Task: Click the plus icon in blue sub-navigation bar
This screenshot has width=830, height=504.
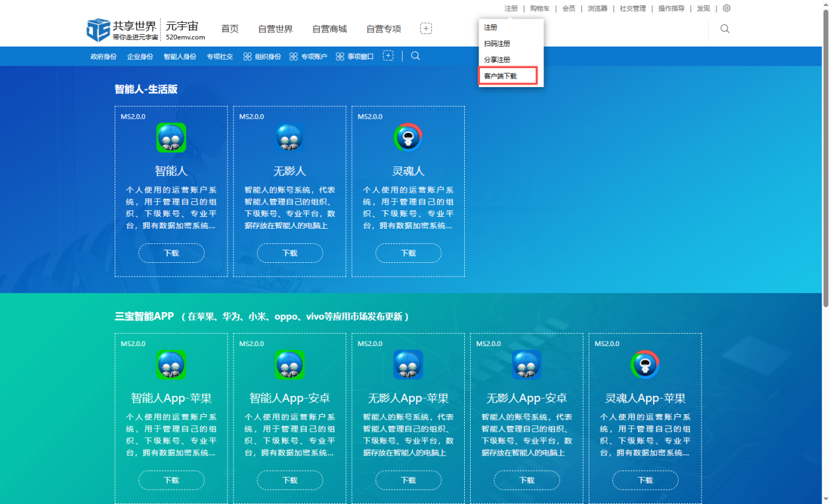Action: (x=388, y=56)
